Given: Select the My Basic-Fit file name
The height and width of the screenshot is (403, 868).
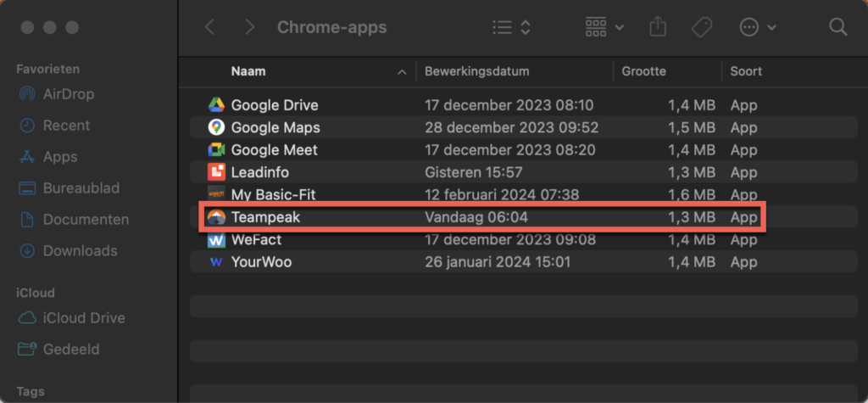Looking at the screenshot, I should click(x=274, y=195).
